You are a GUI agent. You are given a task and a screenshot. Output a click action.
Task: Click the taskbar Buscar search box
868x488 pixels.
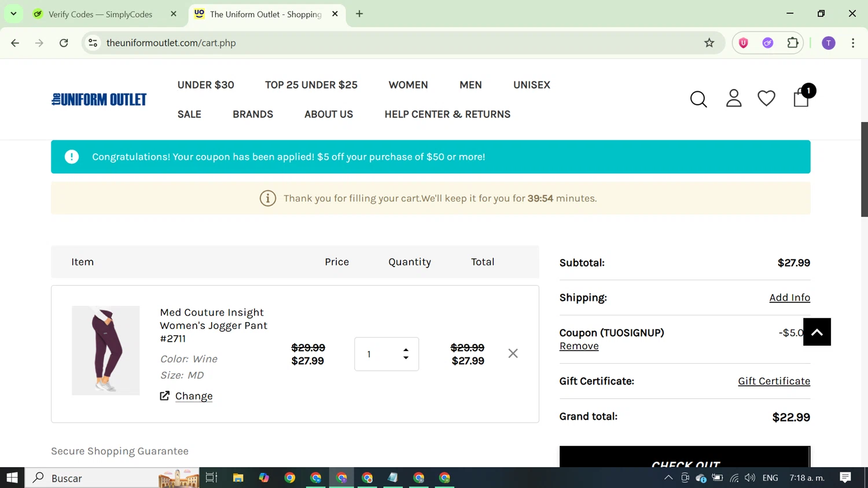click(x=112, y=478)
